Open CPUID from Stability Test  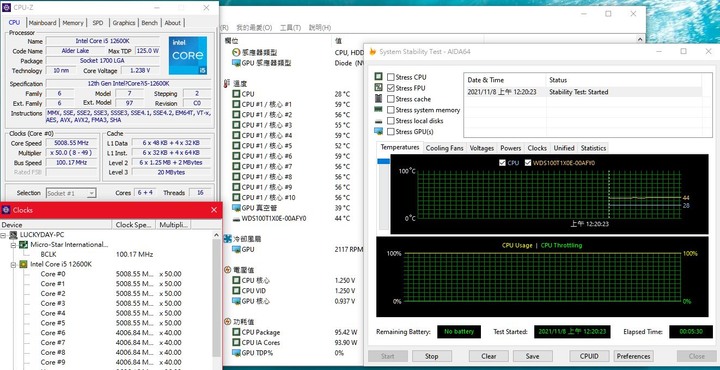tap(589, 356)
